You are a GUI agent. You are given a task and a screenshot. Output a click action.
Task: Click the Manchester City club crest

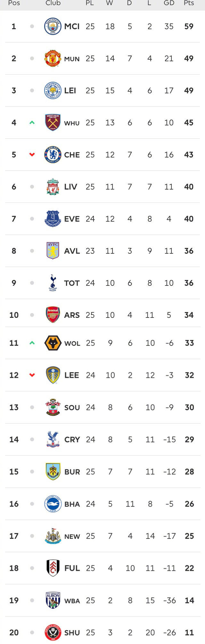click(x=53, y=26)
